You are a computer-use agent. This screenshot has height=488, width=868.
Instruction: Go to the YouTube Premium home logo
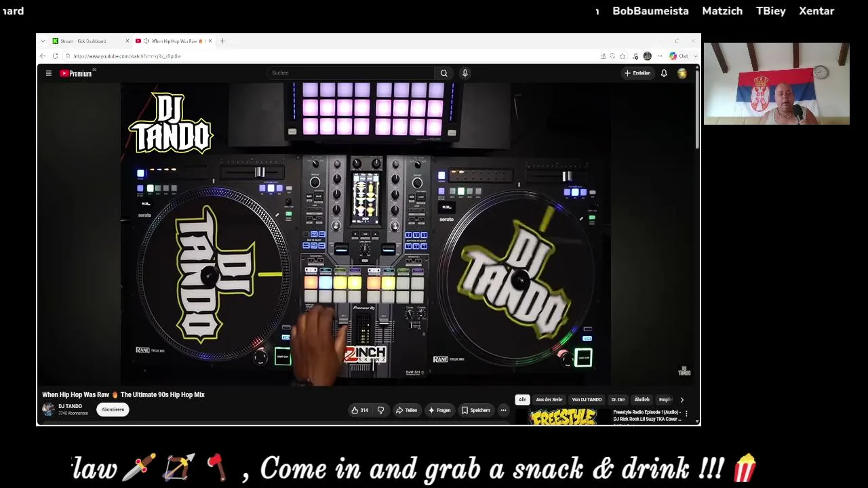coord(76,73)
